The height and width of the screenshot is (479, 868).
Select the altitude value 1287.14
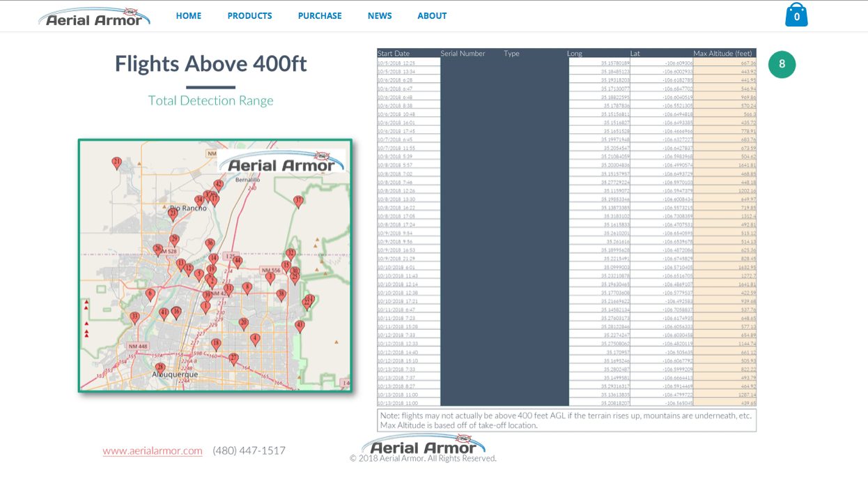[x=725, y=395]
